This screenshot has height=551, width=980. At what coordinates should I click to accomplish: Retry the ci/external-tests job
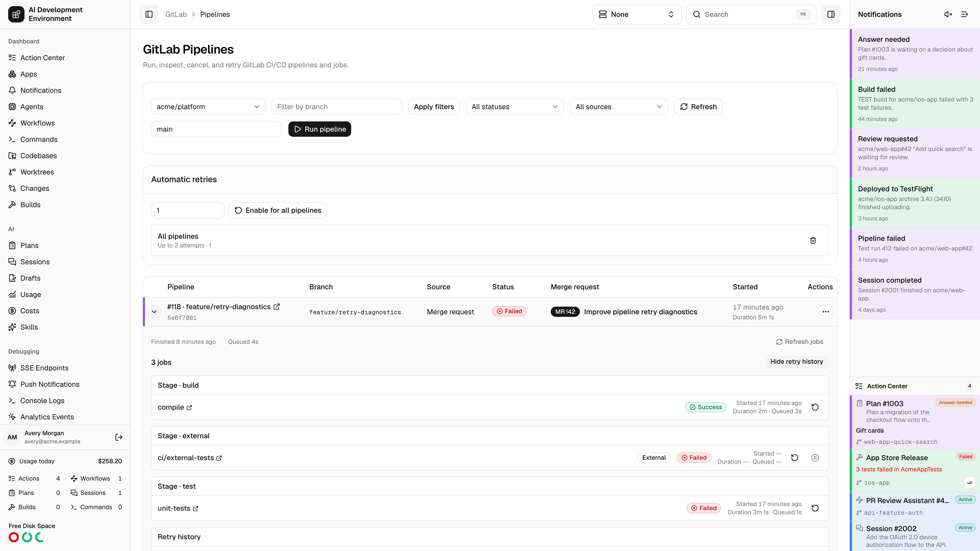(794, 458)
